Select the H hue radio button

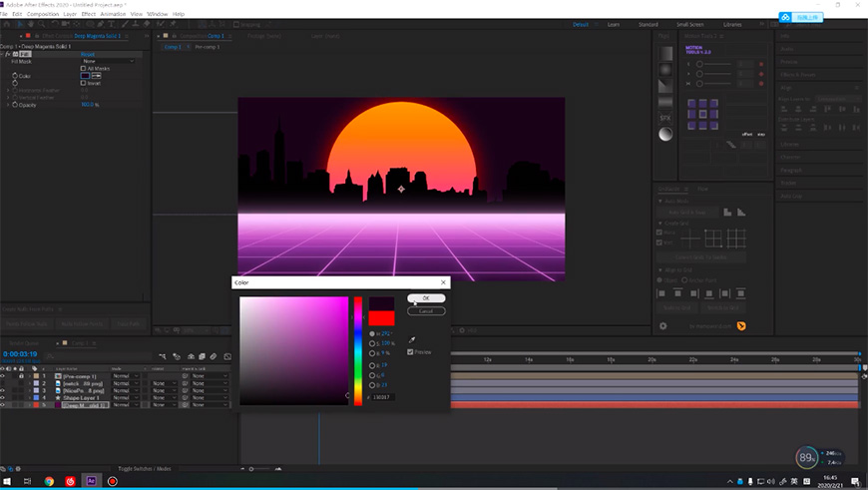pyautogui.click(x=372, y=334)
